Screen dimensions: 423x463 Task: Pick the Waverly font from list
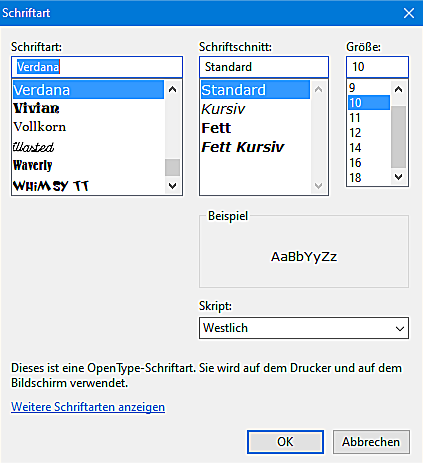[88, 165]
